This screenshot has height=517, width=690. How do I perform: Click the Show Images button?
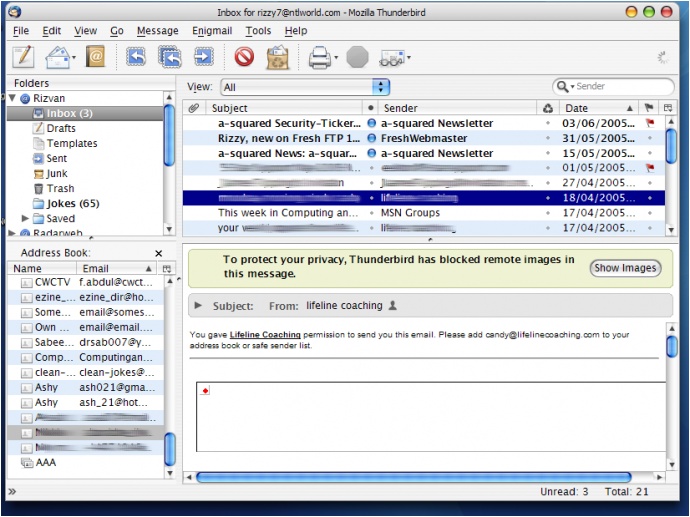click(625, 268)
